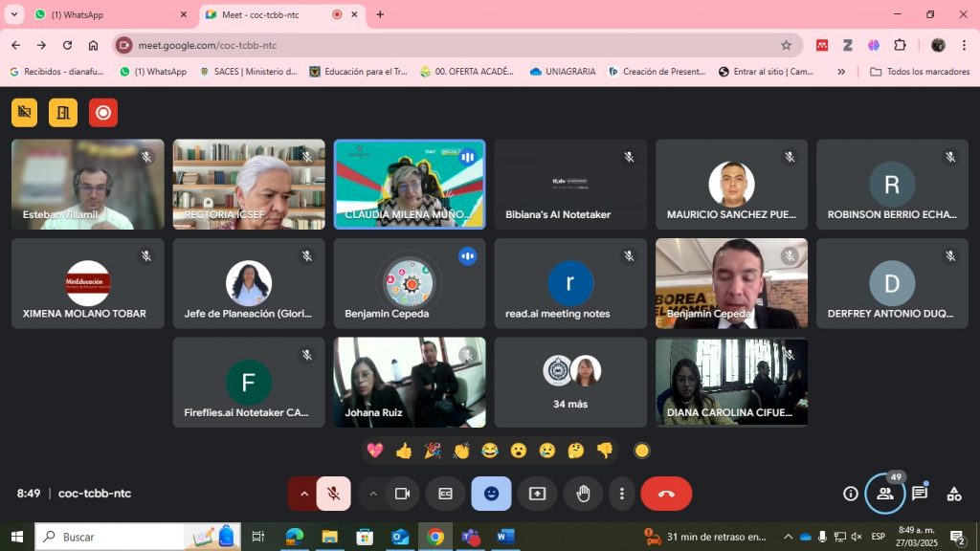Open more options three-dot menu

[622, 494]
